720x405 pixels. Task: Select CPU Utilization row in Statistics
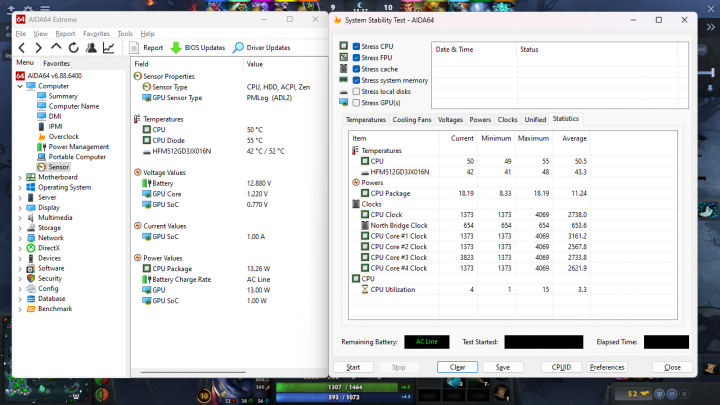click(469, 290)
